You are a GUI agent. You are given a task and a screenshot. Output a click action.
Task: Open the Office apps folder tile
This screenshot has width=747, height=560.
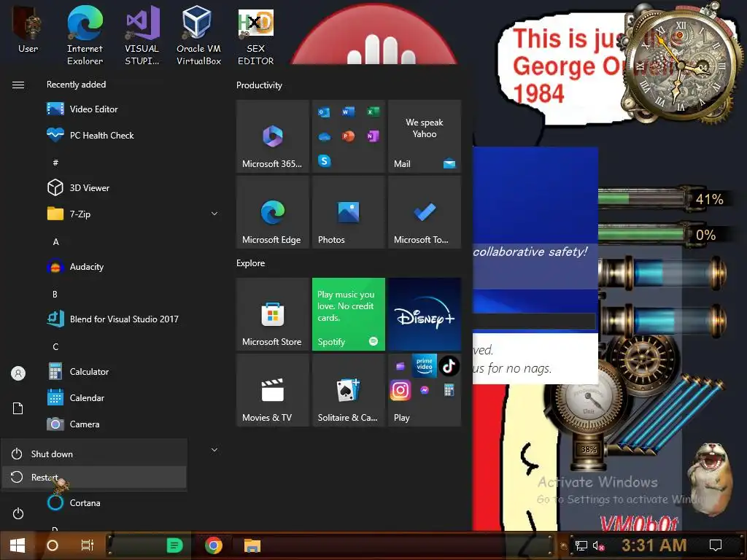[348, 136]
